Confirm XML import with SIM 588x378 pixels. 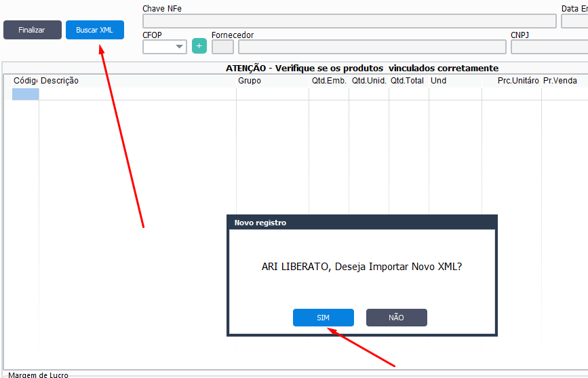[x=324, y=318]
